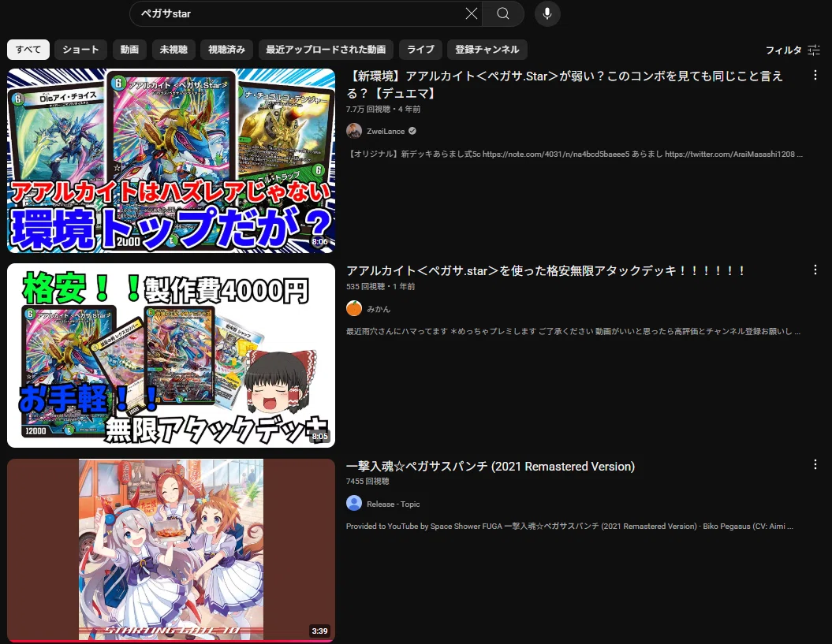This screenshot has width=832, height=644.
Task: Open the filter sliders icon
Action: tap(814, 50)
